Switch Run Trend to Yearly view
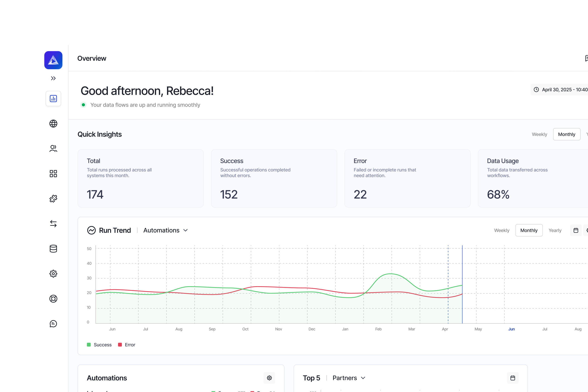Viewport: 588px width, 392px height. 555,230
